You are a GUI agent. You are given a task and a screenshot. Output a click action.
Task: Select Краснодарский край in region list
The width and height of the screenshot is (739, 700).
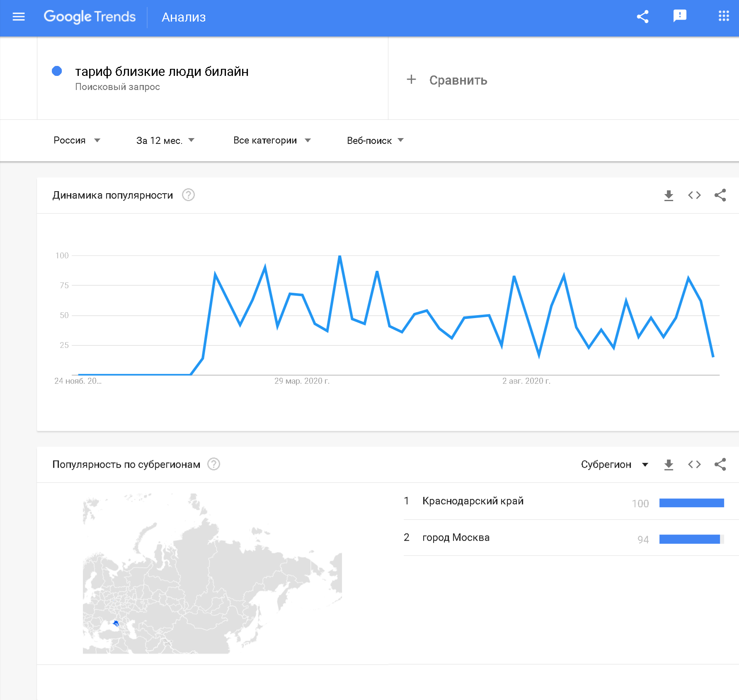(472, 501)
